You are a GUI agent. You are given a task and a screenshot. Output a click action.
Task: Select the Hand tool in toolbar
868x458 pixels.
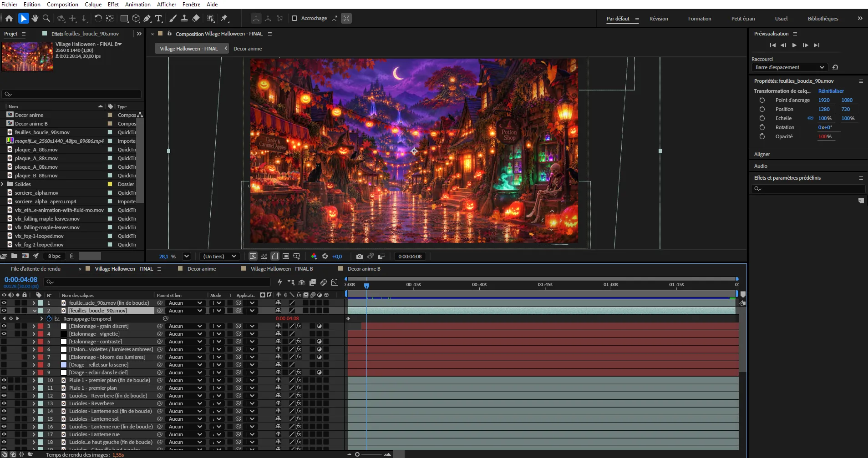coord(35,18)
